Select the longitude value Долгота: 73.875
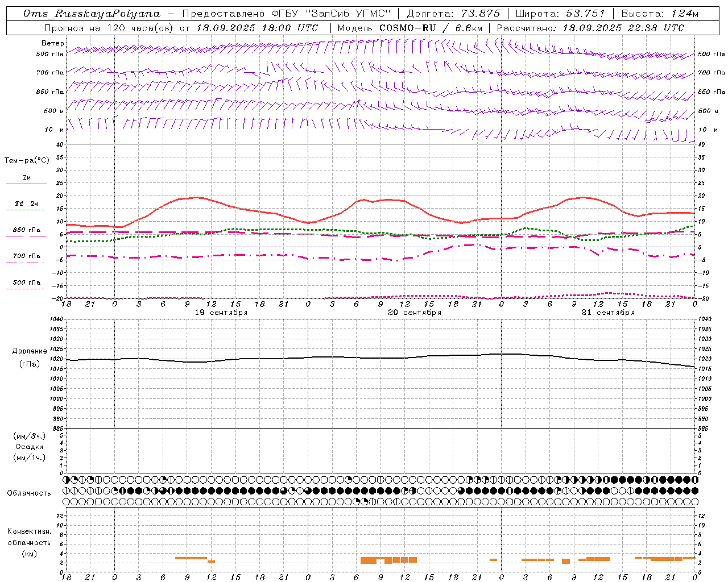This screenshot has height=582, width=728. click(x=454, y=14)
